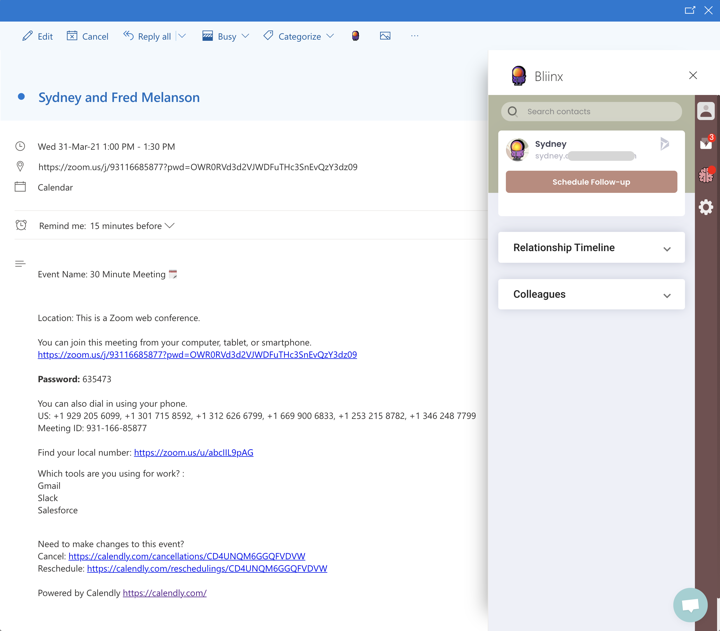Open the brain insights icon in sidebar
This screenshot has height=631, width=720.
click(x=706, y=175)
